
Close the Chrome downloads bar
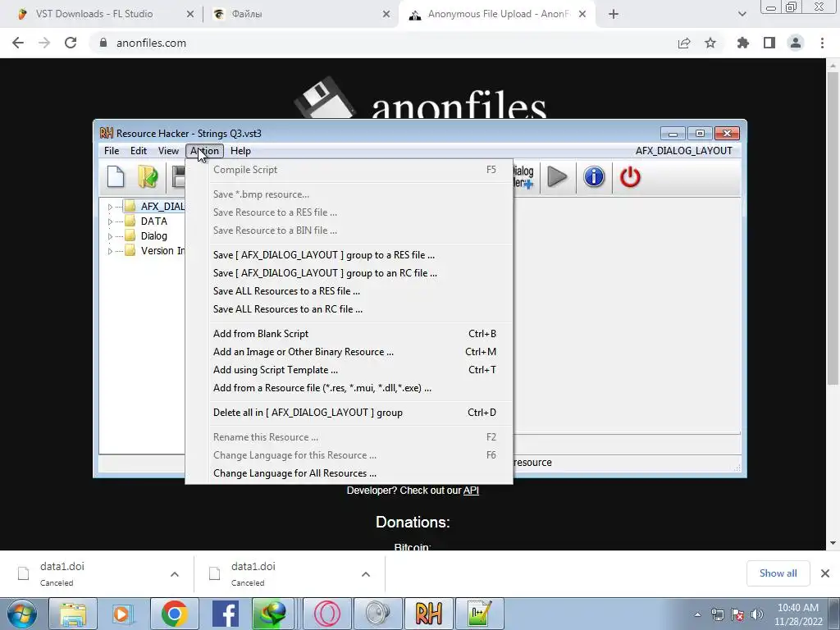(825, 573)
